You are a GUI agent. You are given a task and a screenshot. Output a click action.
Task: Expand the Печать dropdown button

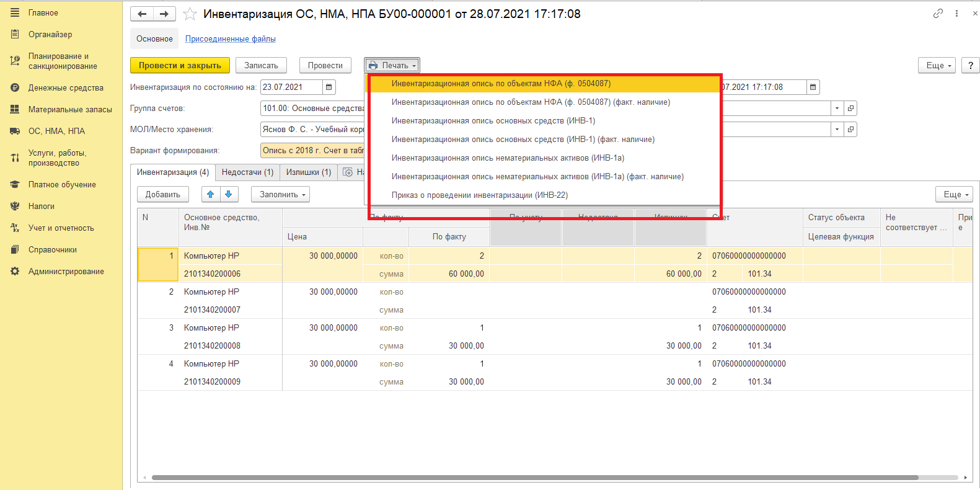tap(392, 65)
